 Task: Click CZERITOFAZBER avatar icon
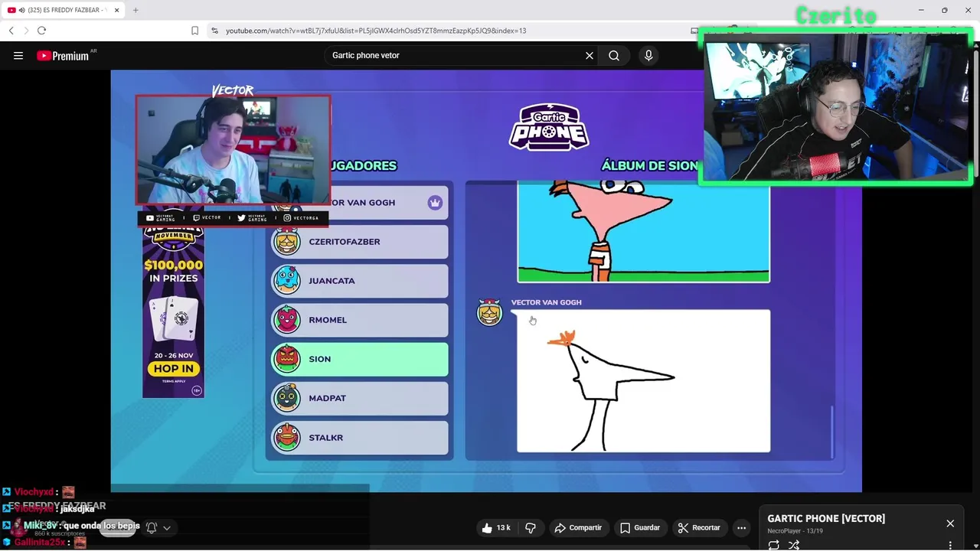(x=287, y=242)
